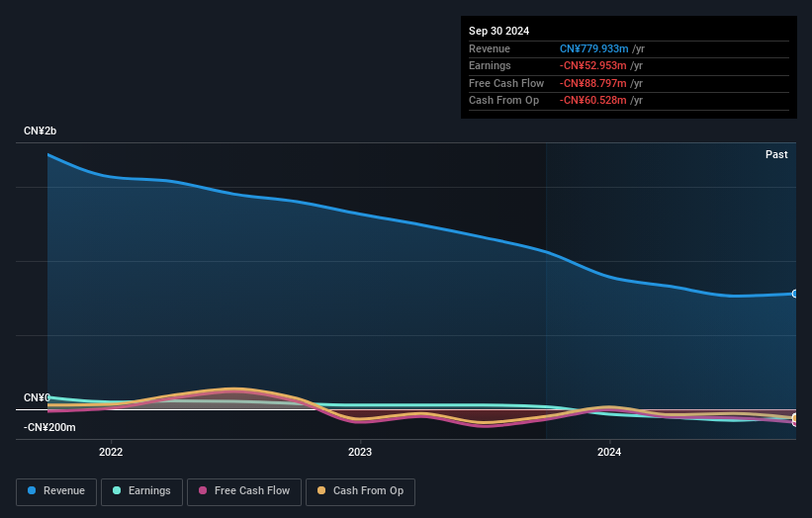Click the -CN¥88.797m free cash flow value
This screenshot has width=812, height=518.
click(x=593, y=83)
